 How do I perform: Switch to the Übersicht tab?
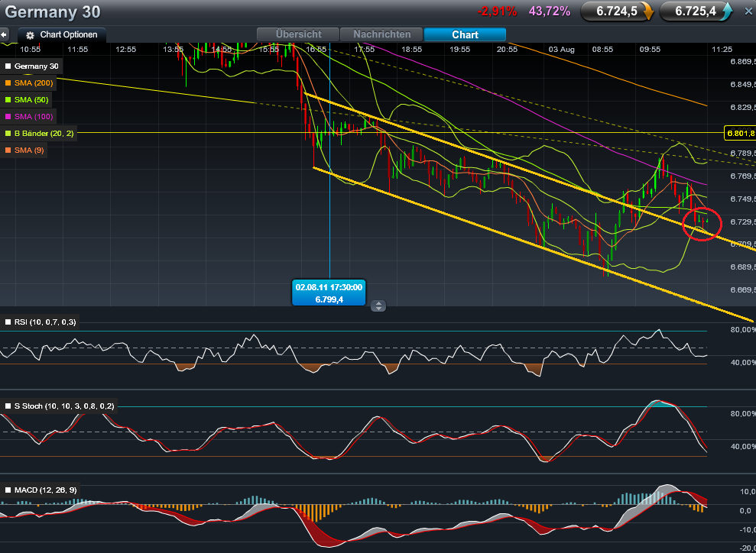[x=298, y=34]
